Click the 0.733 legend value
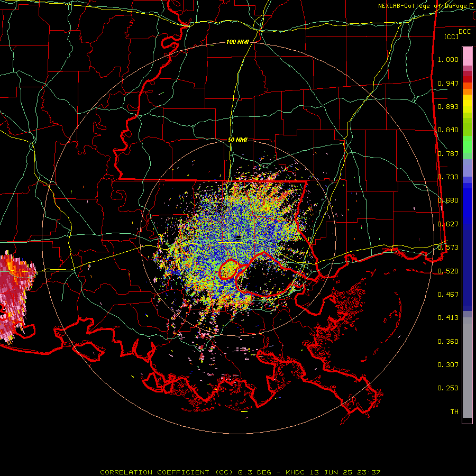The image size is (476, 476). pos(448,177)
